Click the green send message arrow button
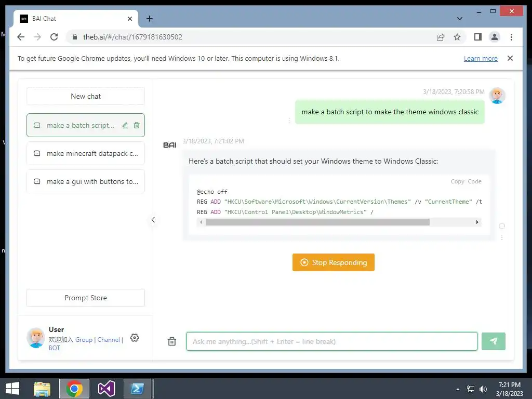The image size is (532, 399). (494, 341)
